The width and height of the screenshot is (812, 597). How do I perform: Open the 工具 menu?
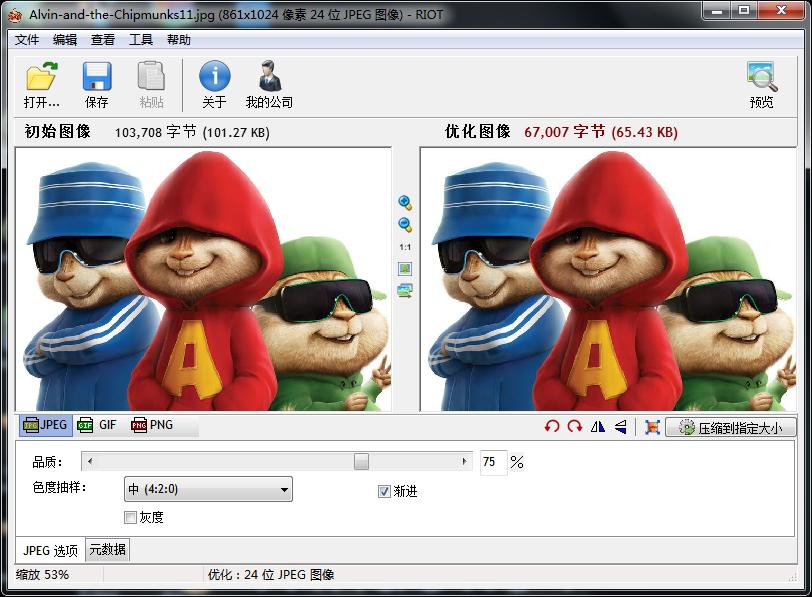pos(141,40)
